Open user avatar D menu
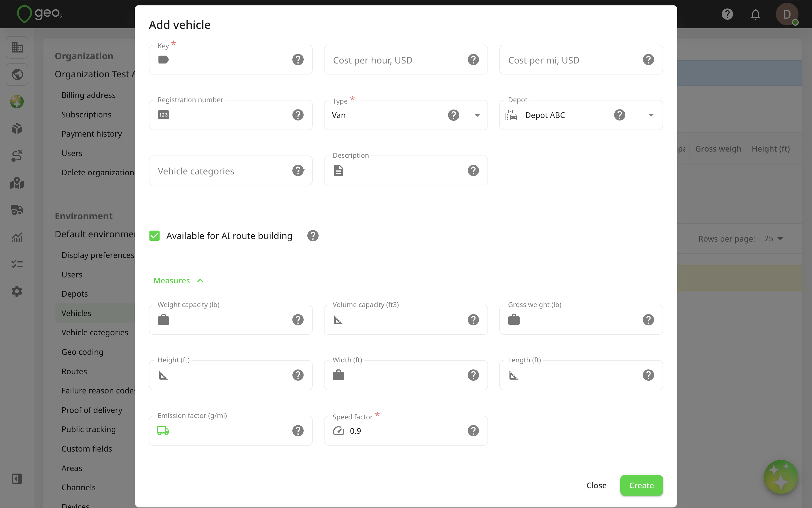Image resolution: width=812 pixels, height=508 pixels. tap(787, 14)
